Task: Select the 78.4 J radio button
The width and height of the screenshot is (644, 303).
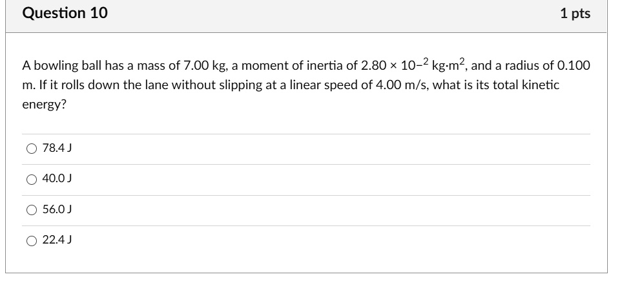Action: tap(32, 149)
